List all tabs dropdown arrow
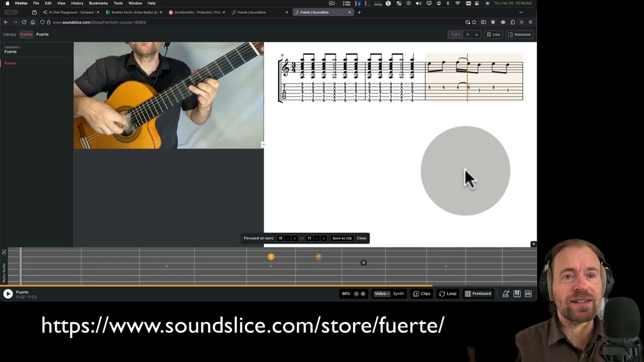This screenshot has height=362, width=644. pyautogui.click(x=521, y=12)
